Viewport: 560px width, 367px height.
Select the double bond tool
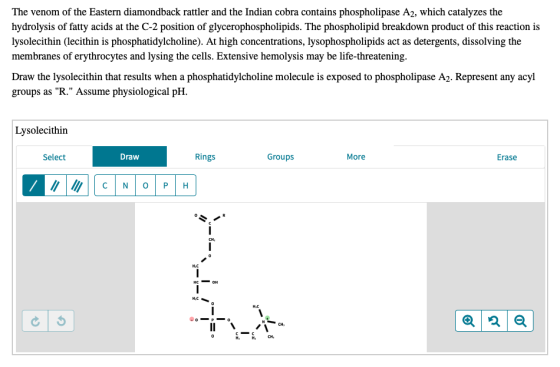coord(55,185)
